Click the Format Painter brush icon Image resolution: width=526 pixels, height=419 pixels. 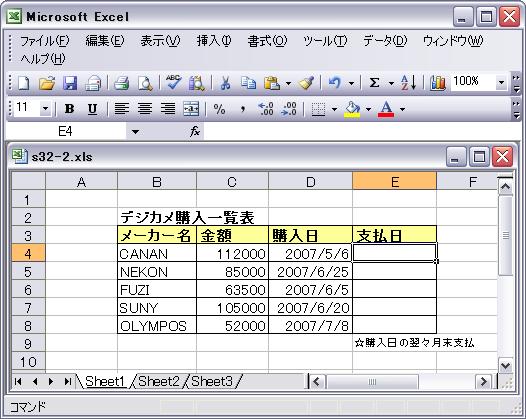coord(306,83)
